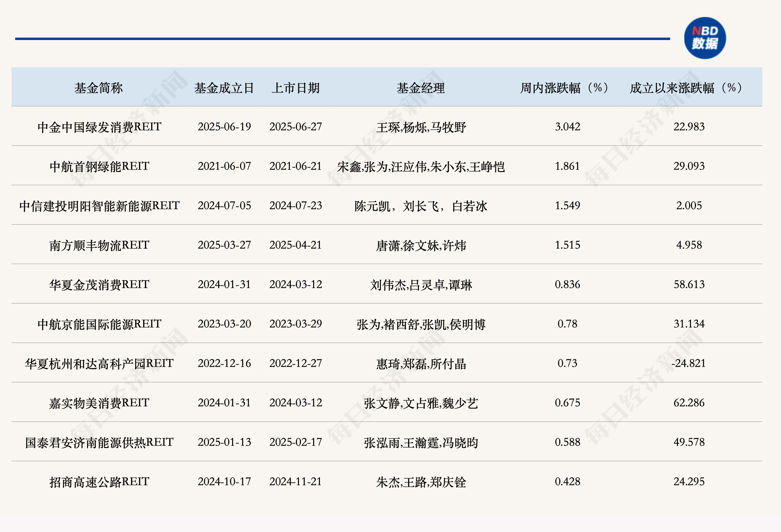This screenshot has height=532, width=781.
Task: Select fund name 中金中国绿发消费REIT
Action: (100, 127)
